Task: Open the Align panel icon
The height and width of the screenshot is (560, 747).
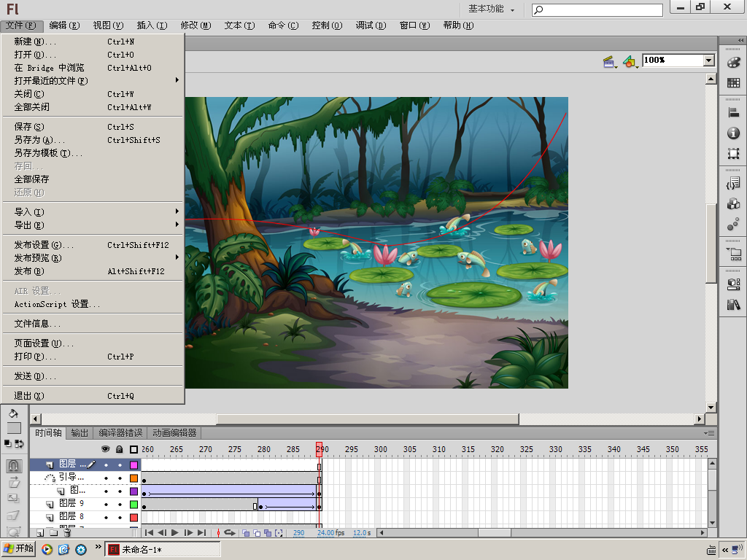Action: point(733,113)
